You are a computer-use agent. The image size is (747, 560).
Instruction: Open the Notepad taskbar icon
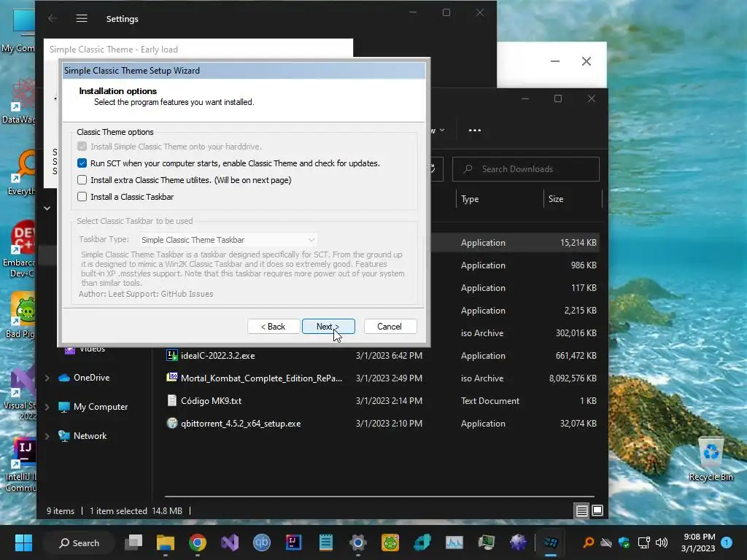click(x=326, y=542)
